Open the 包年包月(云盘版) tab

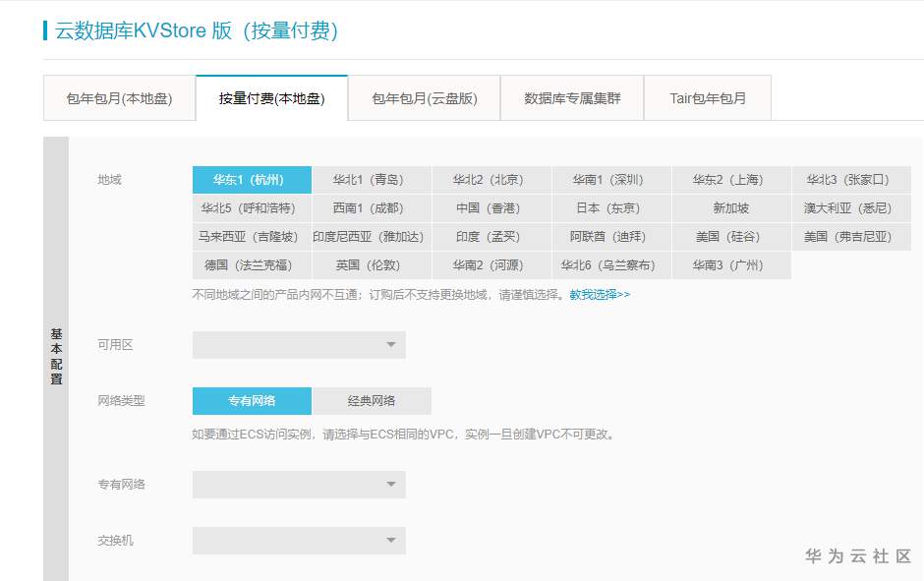click(425, 98)
